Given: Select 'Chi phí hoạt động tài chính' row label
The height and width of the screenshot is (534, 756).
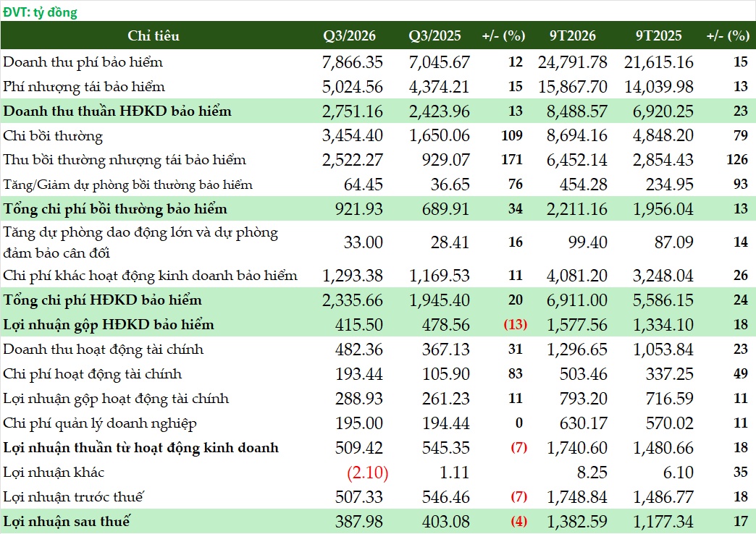Looking at the screenshot, I should pos(93,374).
